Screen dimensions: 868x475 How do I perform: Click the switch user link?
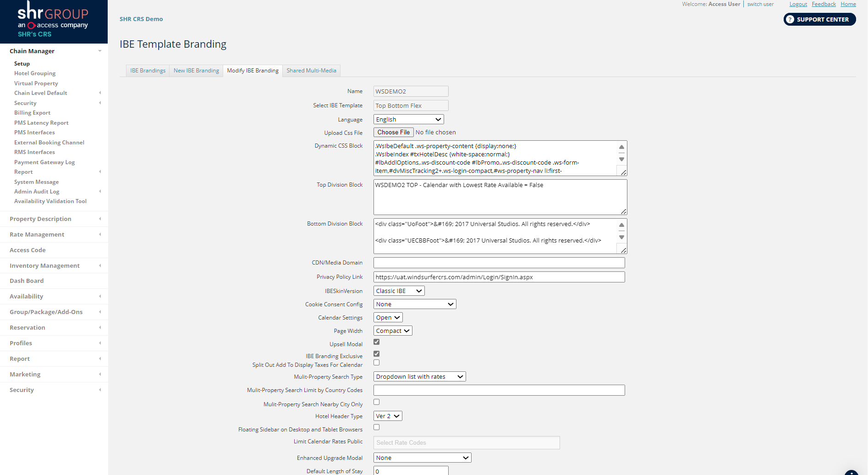click(x=760, y=4)
